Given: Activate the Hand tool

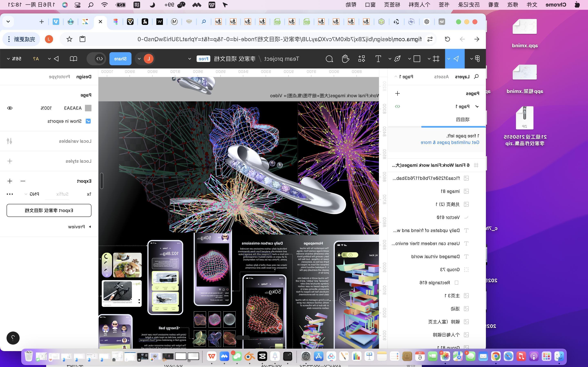Looking at the screenshot, I should pos(345,59).
